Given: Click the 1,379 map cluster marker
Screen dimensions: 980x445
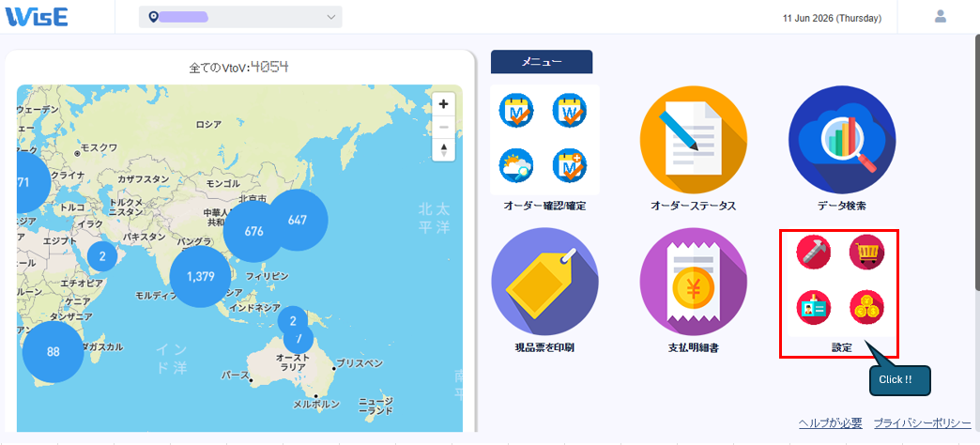Looking at the screenshot, I should [x=201, y=276].
